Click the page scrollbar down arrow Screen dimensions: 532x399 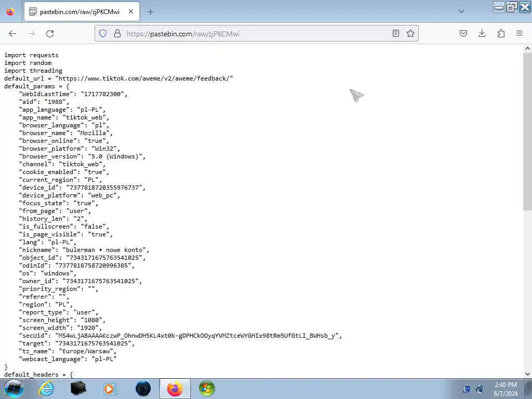point(528,374)
